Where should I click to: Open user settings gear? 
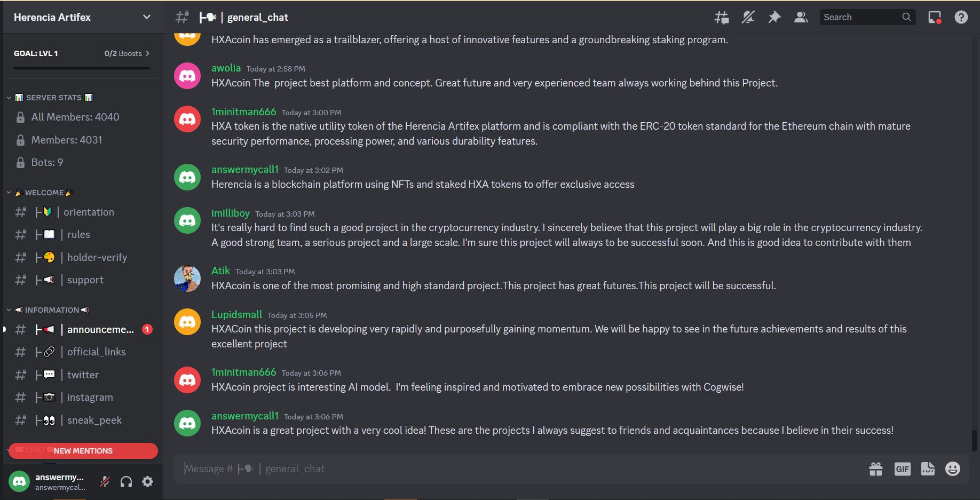(x=148, y=482)
